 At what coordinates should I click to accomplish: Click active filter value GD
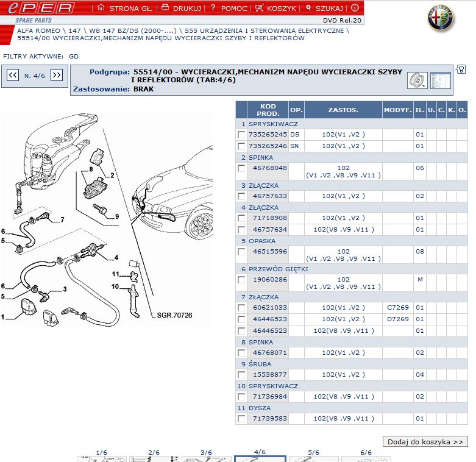coord(74,57)
